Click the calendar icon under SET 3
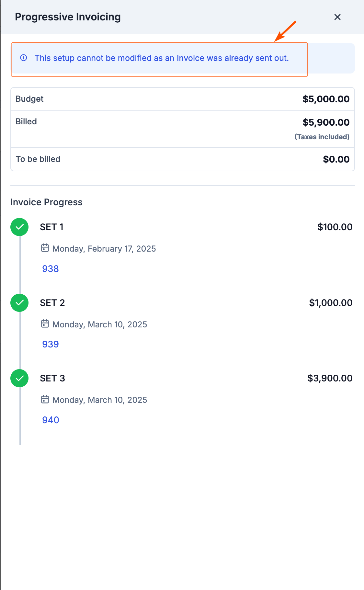The height and width of the screenshot is (590, 364). click(45, 399)
